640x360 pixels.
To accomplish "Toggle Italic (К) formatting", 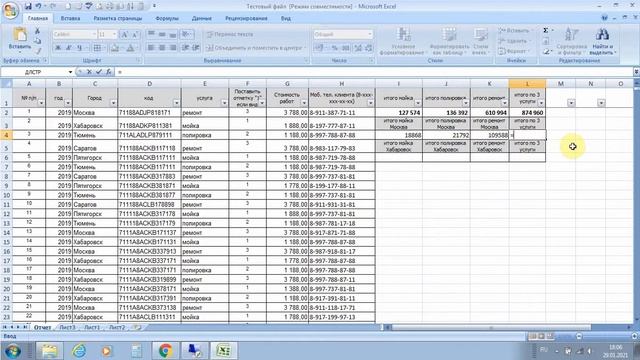I will [69, 48].
